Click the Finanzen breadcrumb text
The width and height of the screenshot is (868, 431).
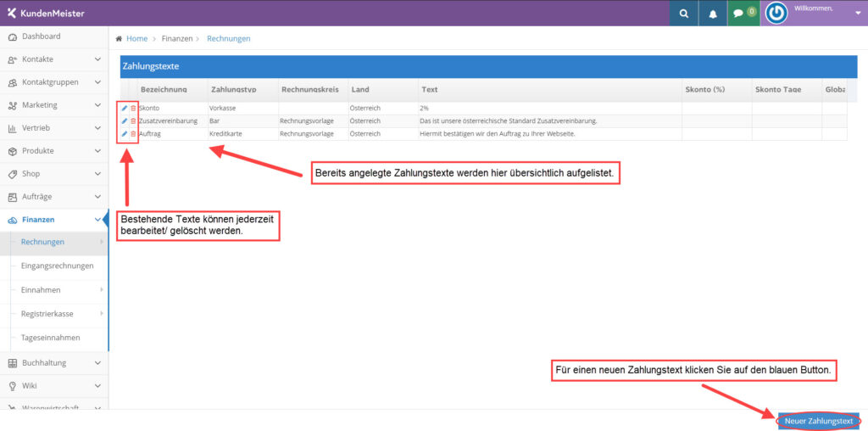point(177,39)
